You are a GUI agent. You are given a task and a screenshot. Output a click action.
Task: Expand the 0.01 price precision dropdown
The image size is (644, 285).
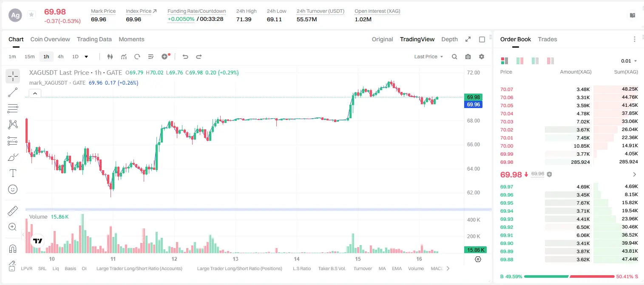(629, 61)
